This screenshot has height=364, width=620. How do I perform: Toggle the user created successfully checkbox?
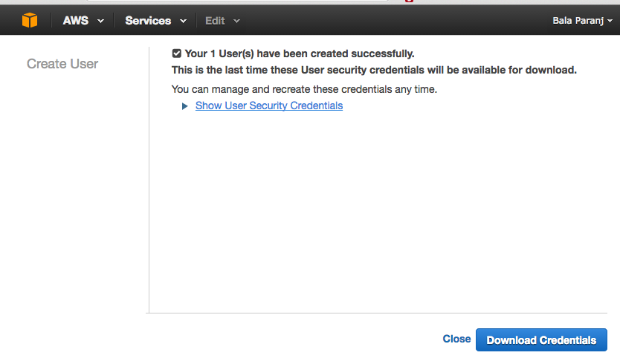pos(176,53)
